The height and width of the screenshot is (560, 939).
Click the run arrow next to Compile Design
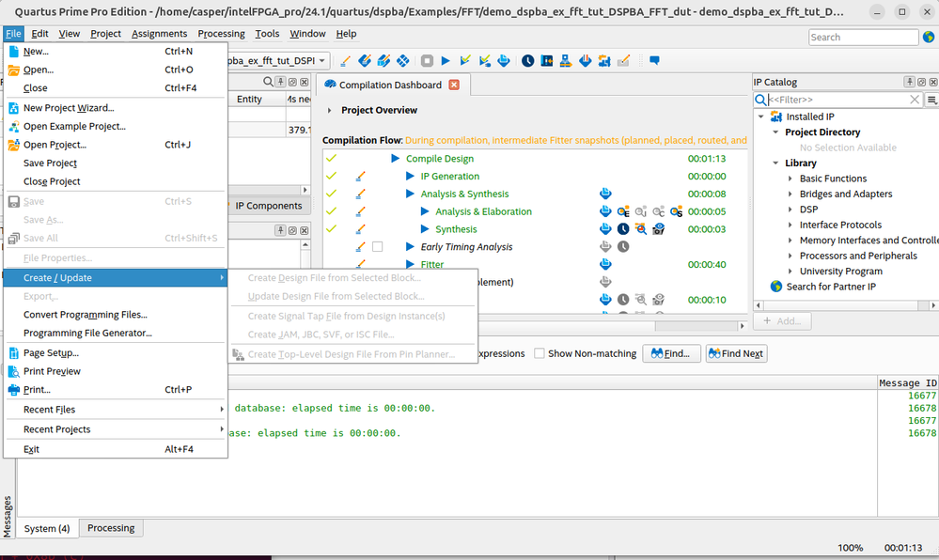(396, 159)
